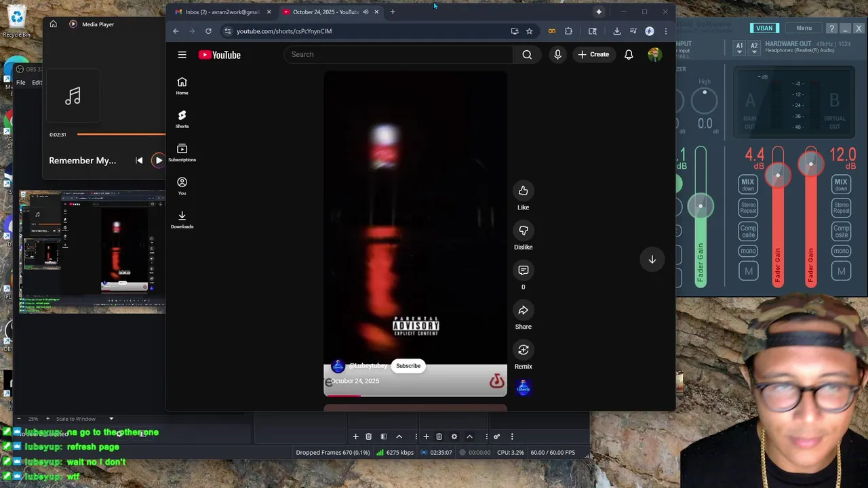This screenshot has height=488, width=868.
Task: Toggle VBAN in Voicemeeter
Action: pos(764,28)
